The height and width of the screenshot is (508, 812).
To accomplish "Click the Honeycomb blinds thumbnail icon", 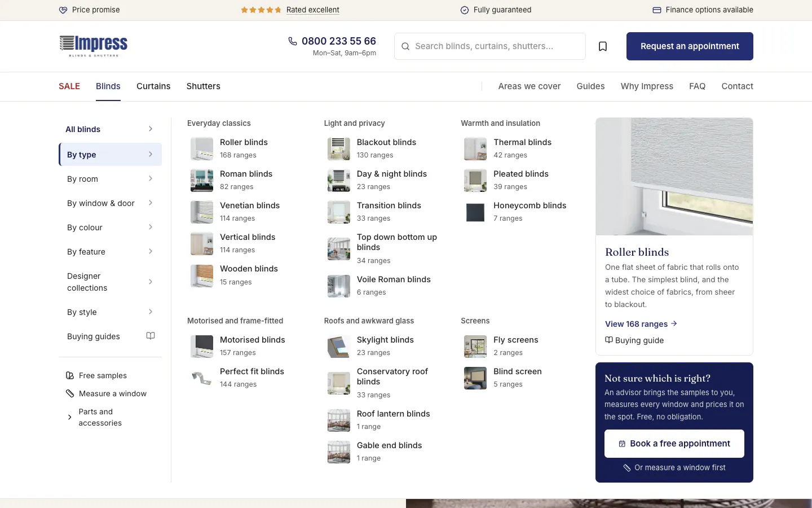I will (475, 212).
